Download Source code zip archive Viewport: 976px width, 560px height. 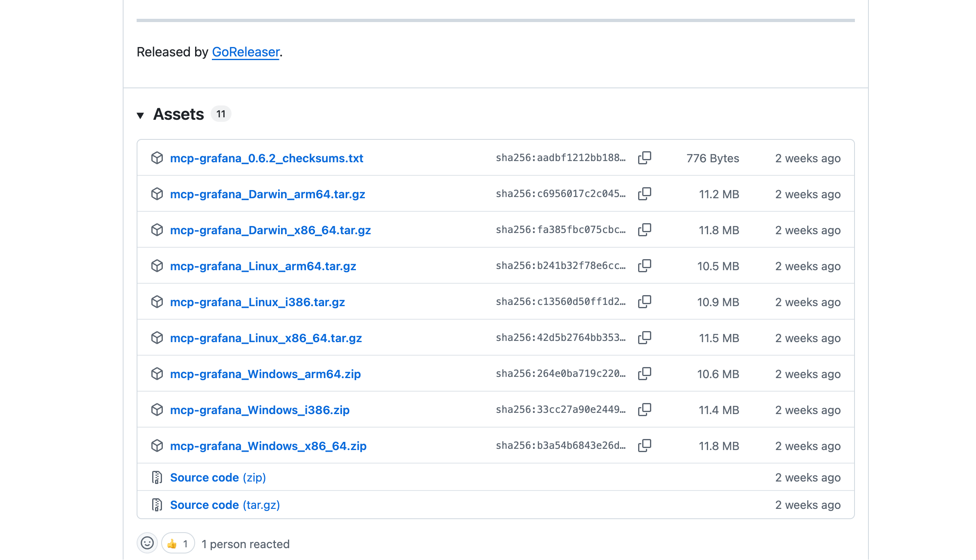pos(218,477)
